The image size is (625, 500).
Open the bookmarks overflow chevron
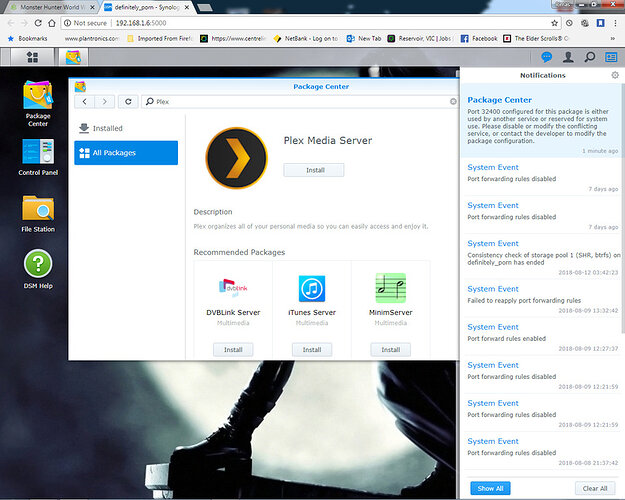point(613,39)
